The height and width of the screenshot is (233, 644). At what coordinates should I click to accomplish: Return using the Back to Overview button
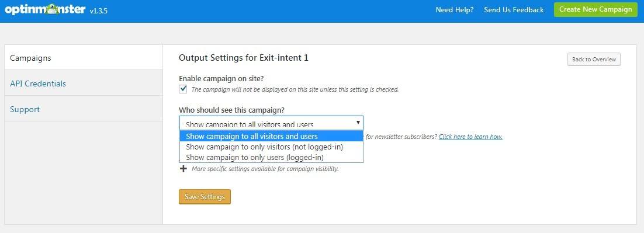pos(594,60)
